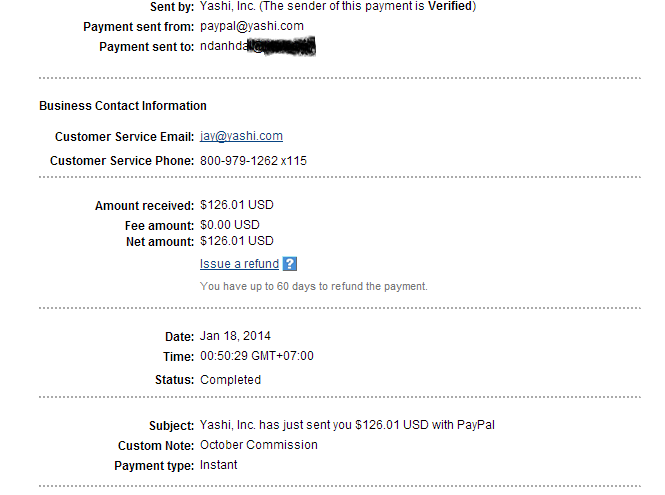Click the Business Contact Information heading
This screenshot has width=665, height=495.
[123, 106]
